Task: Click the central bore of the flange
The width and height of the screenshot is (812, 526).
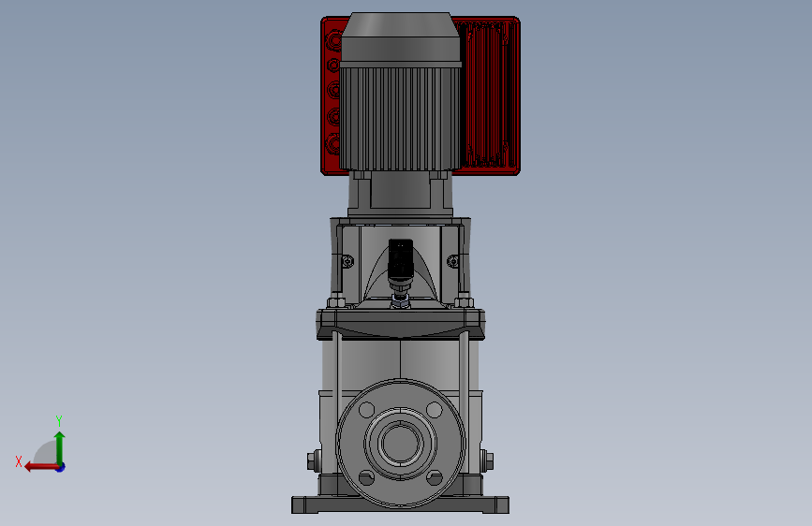Action: (x=400, y=443)
